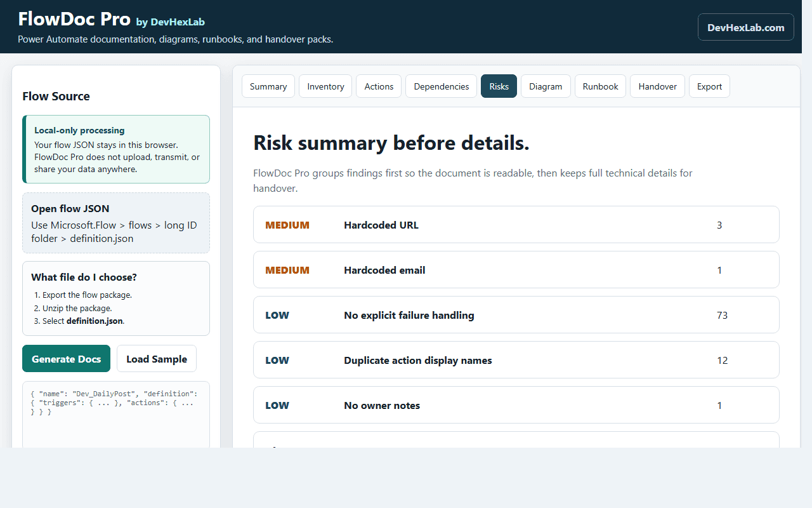812x508 pixels.
Task: Open the Diagram tab
Action: [x=546, y=86]
